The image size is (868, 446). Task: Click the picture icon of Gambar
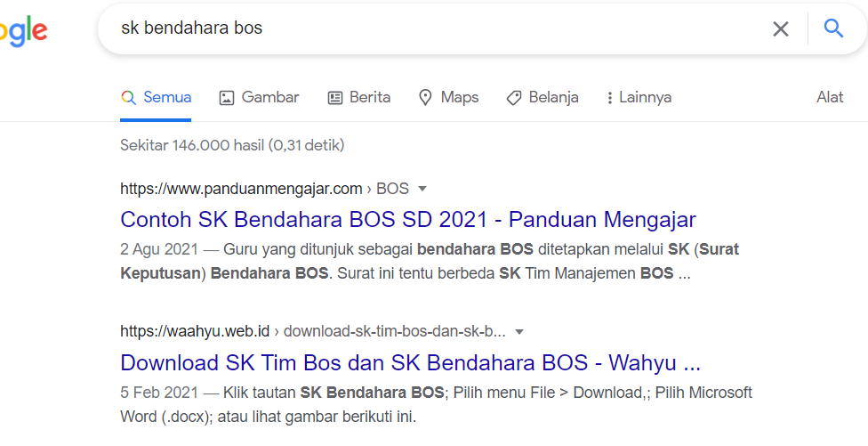[x=227, y=98]
